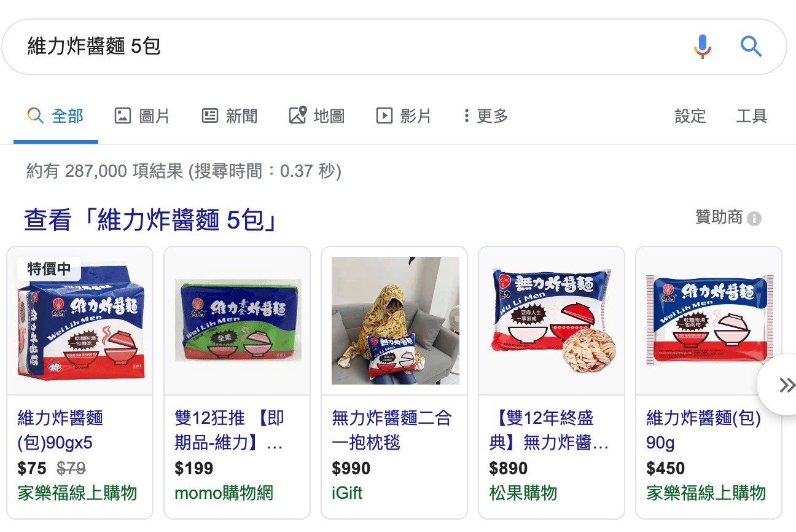Click the green 素食炸醬麵 package thumbnail
The image size is (796, 532).
(238, 321)
